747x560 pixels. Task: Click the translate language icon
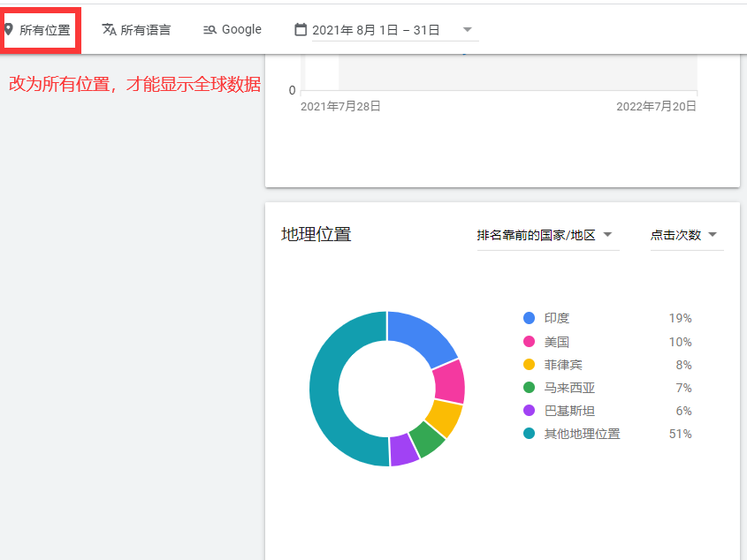pos(109,29)
